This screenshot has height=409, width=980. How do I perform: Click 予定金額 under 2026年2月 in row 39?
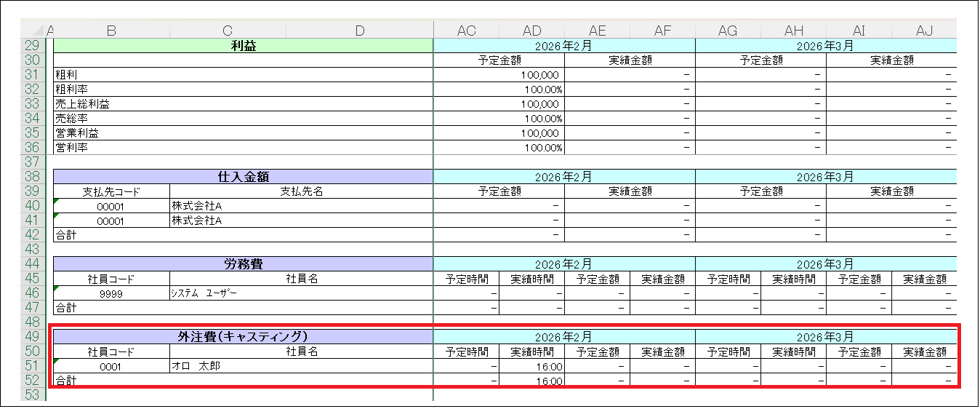[x=499, y=191]
